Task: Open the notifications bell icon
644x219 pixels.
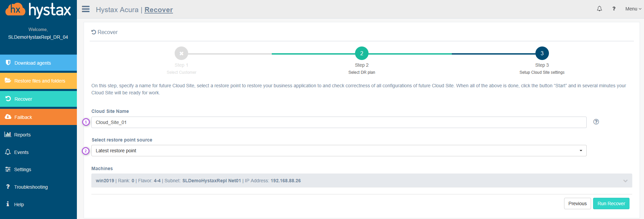Action: (599, 9)
